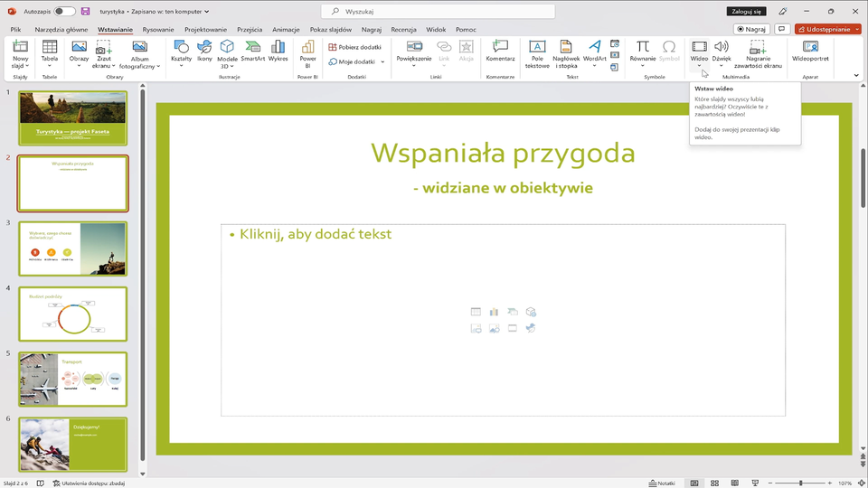868x488 pixels.
Task: Toggle normal view button in status bar
Action: tap(694, 483)
